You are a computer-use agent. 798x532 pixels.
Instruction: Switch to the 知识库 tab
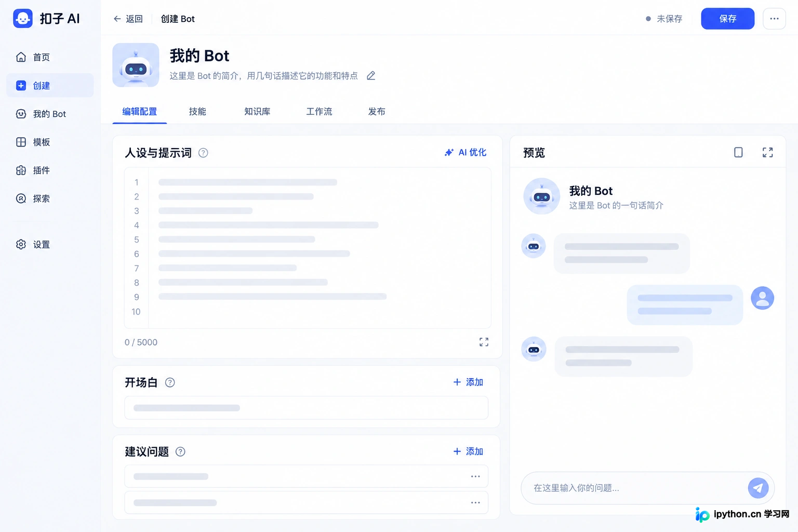[257, 112]
